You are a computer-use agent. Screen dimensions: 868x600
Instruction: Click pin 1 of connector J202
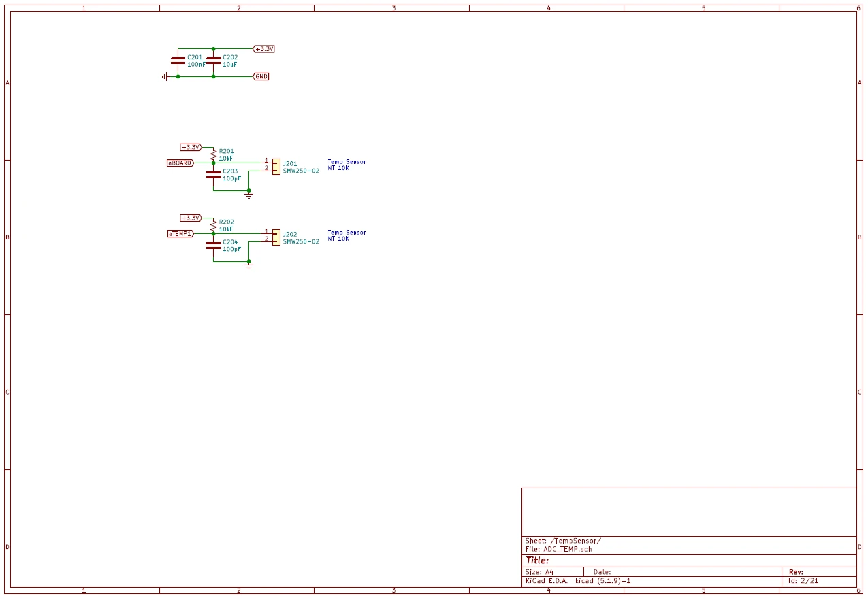tap(267, 231)
